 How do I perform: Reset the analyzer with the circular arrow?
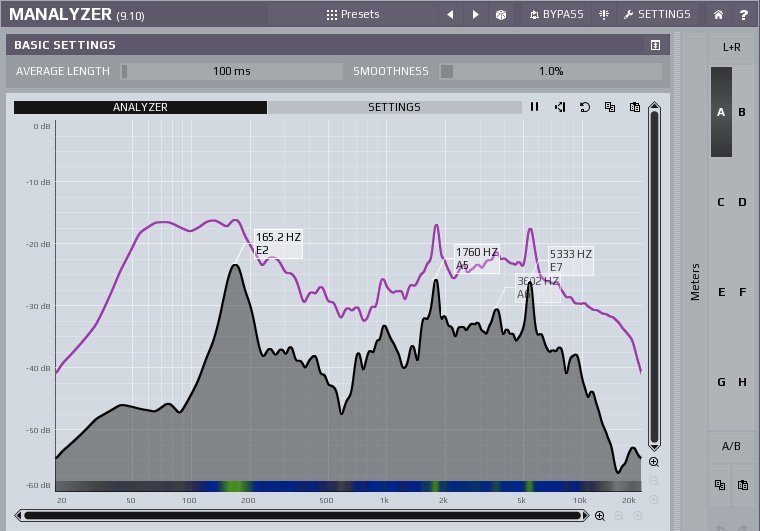pos(585,107)
